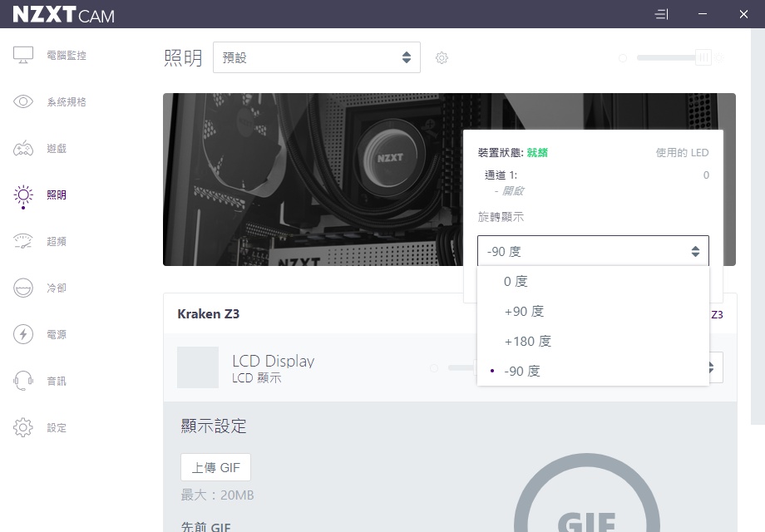This screenshot has height=532, width=765.
Task: Click gear icon beside lighting profile dropdown
Action: point(442,58)
